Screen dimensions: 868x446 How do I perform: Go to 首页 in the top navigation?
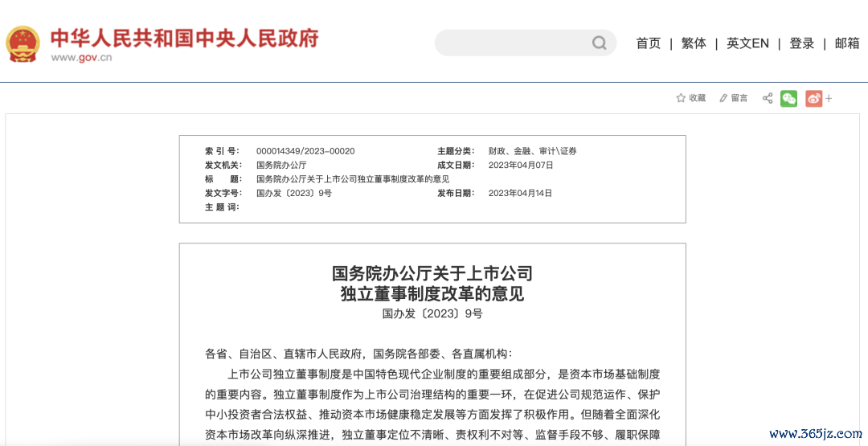(648, 43)
